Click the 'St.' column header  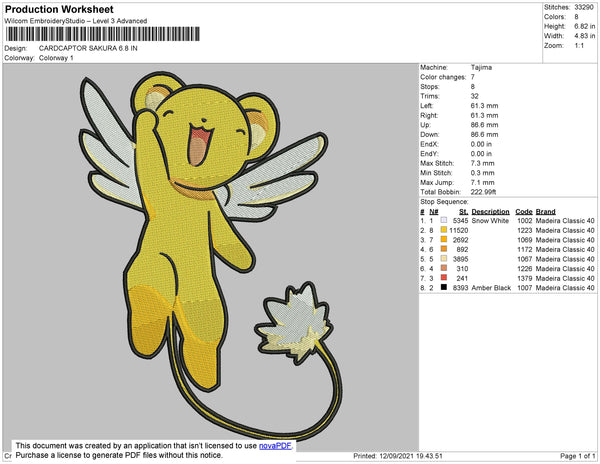click(463, 212)
